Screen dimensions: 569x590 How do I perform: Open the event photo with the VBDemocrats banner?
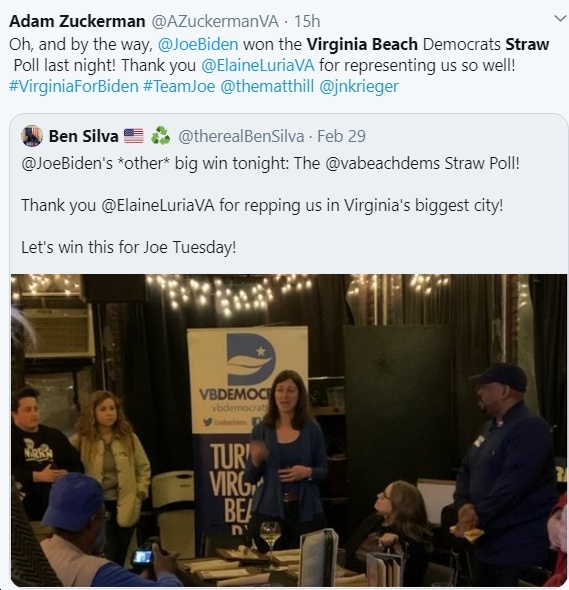289,430
